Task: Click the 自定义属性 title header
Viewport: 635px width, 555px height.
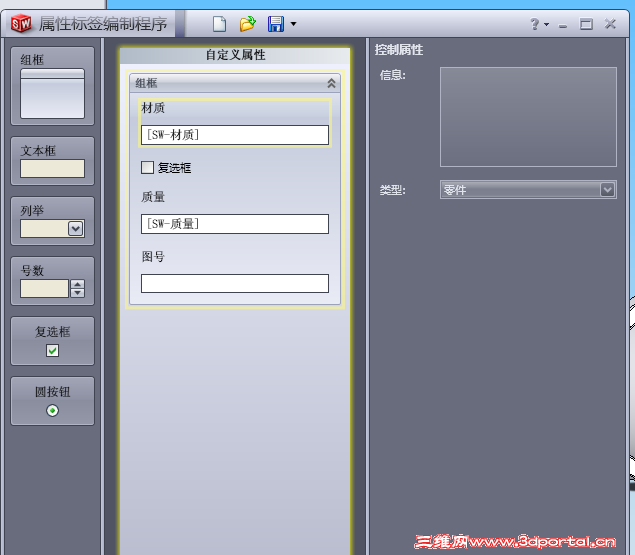Action: (x=235, y=55)
